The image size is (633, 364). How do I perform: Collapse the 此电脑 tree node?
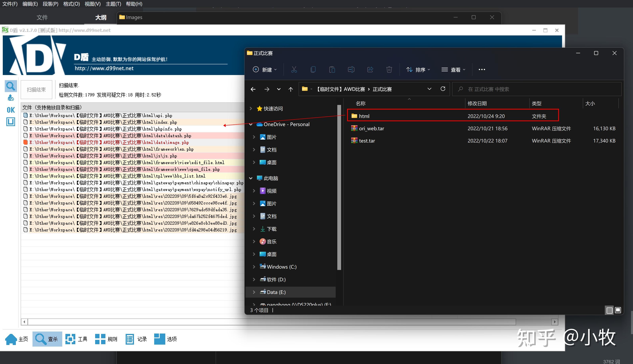[251, 178]
